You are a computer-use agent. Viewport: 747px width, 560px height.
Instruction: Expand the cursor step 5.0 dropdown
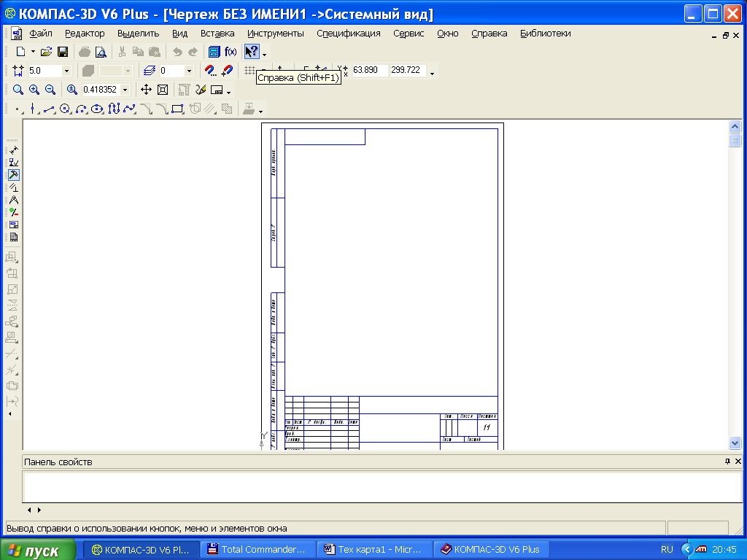66,71
